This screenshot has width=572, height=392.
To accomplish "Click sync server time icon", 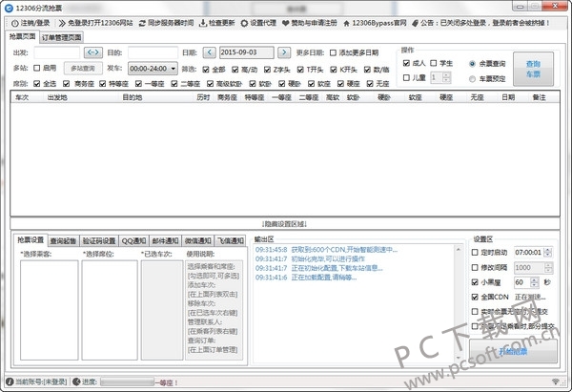I will click(x=142, y=23).
